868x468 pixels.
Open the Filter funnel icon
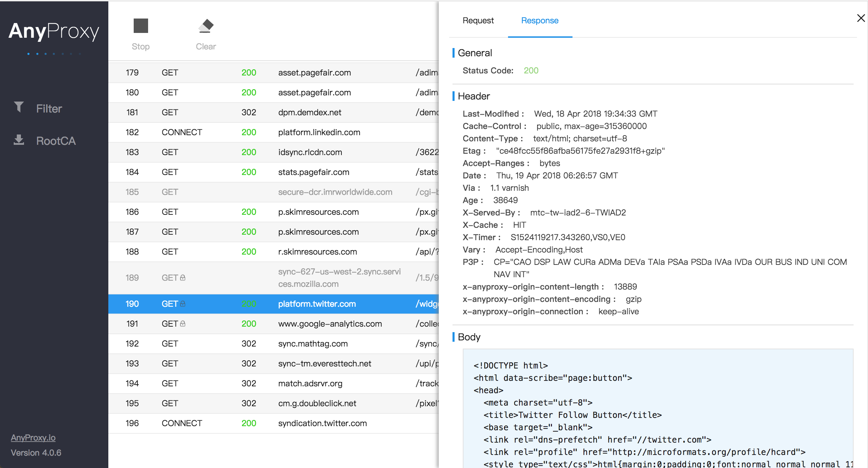[19, 107]
